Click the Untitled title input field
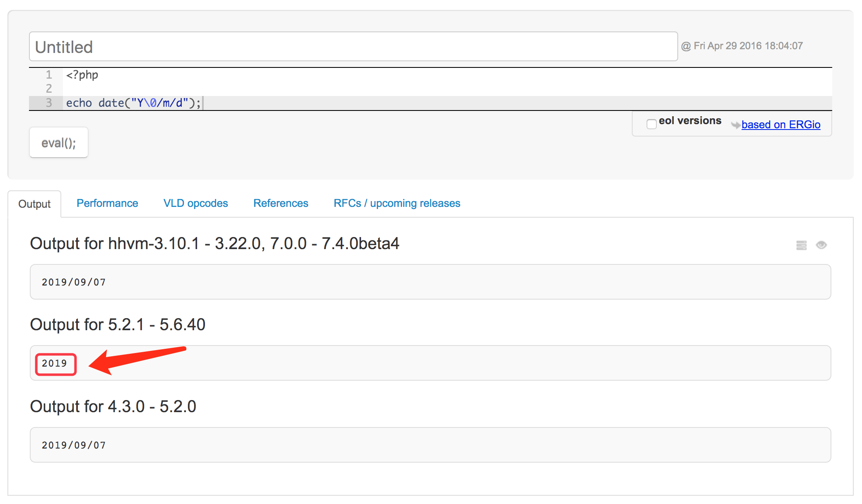The height and width of the screenshot is (504, 862). 353,47
